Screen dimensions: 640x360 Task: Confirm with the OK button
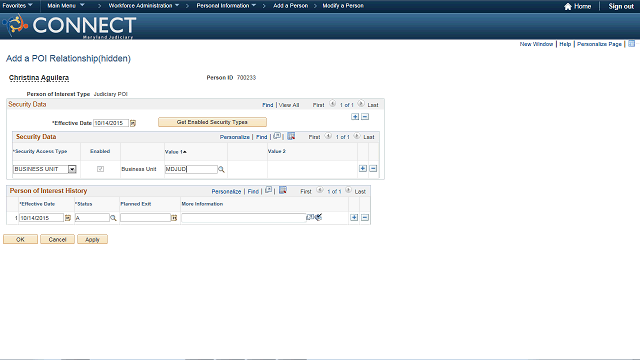pyautogui.click(x=20, y=240)
